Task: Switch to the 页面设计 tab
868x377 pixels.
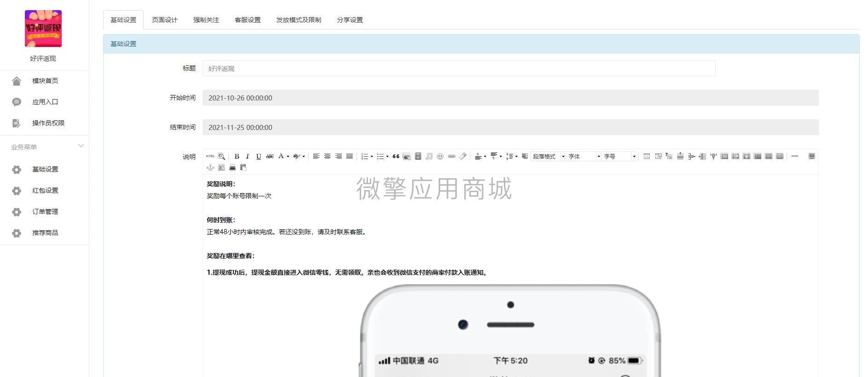Action: (165, 20)
